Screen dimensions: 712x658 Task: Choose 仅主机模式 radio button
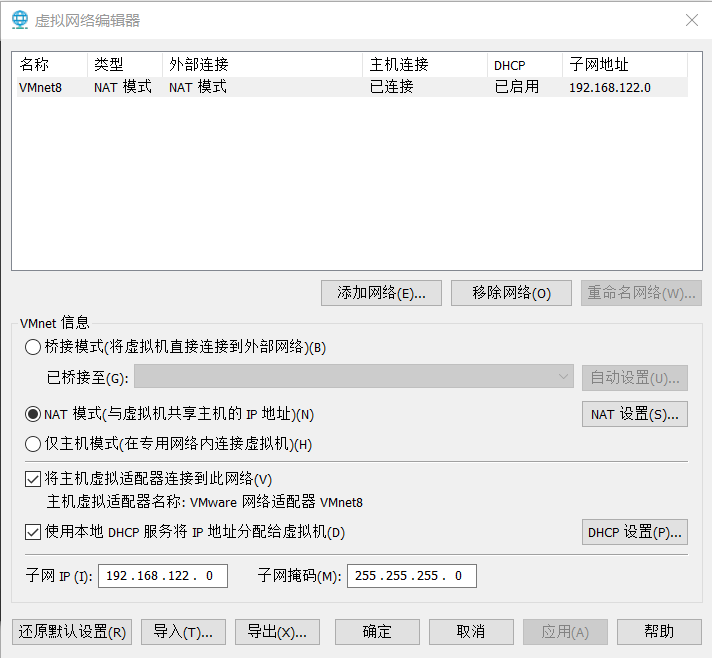click(32, 444)
